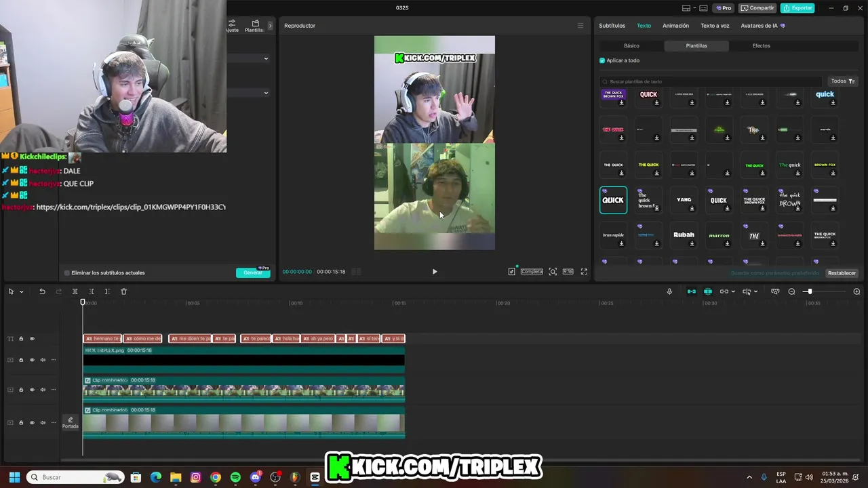Open the keyboard shortcuts icon in title bar
868x488 pixels.
click(x=703, y=8)
